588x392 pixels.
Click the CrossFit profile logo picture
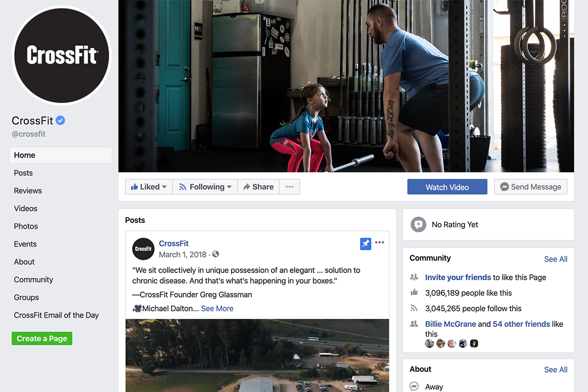pyautogui.click(x=61, y=55)
